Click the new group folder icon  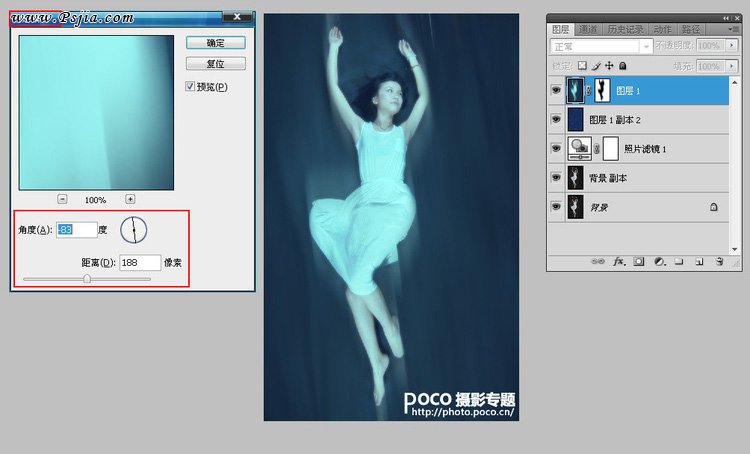(679, 262)
